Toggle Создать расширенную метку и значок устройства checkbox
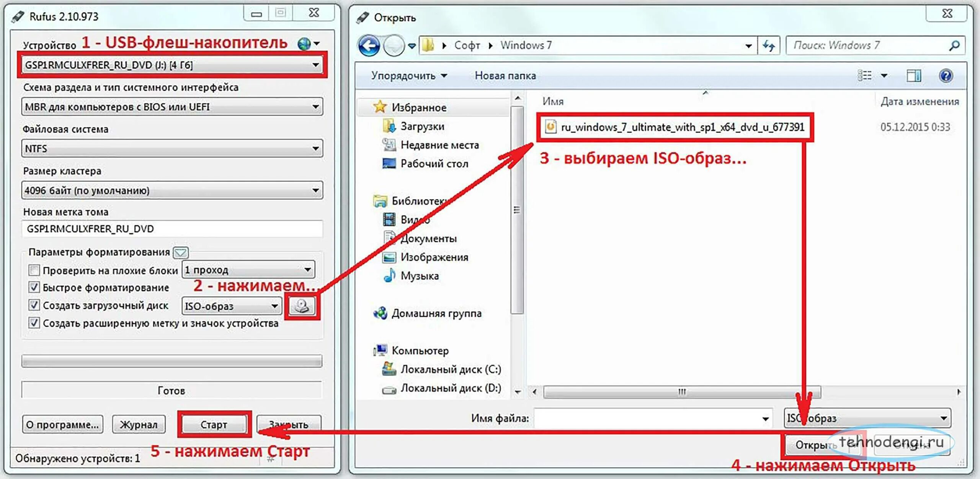This screenshot has height=479, width=980. [34, 323]
